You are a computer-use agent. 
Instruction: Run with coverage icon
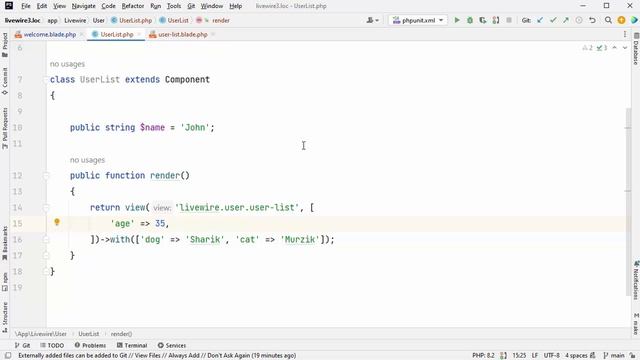[x=483, y=20]
